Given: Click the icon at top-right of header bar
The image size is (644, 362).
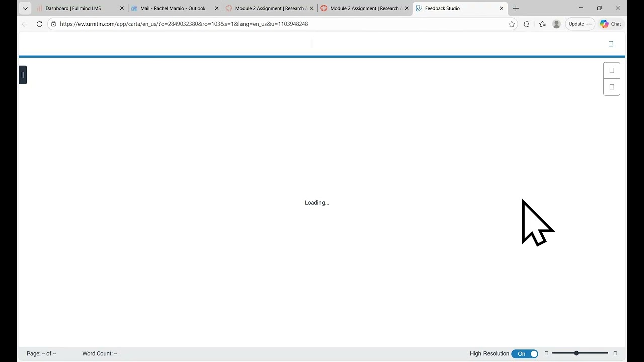Looking at the screenshot, I should pyautogui.click(x=611, y=44).
